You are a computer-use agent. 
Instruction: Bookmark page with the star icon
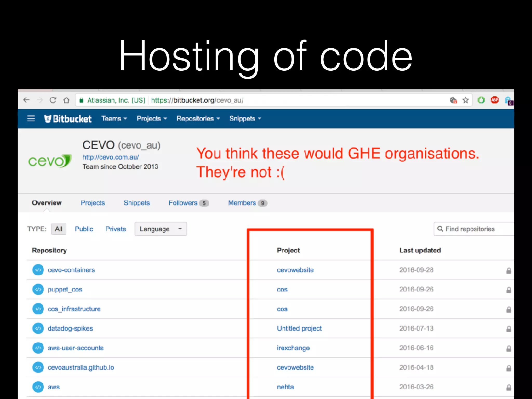[x=465, y=100]
